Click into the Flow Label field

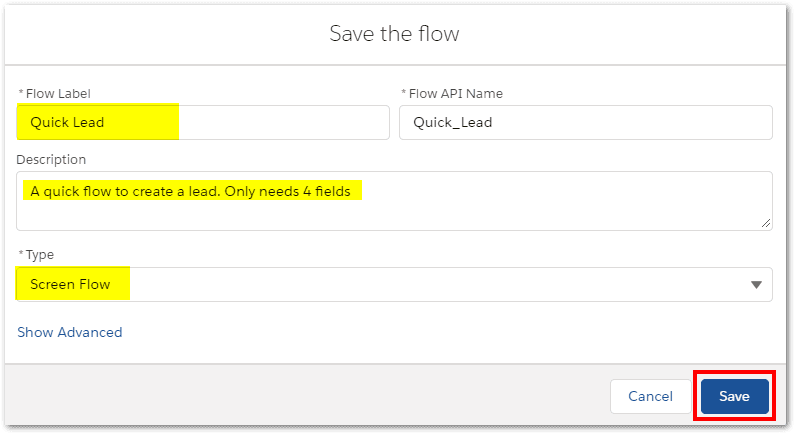[x=280, y=123]
